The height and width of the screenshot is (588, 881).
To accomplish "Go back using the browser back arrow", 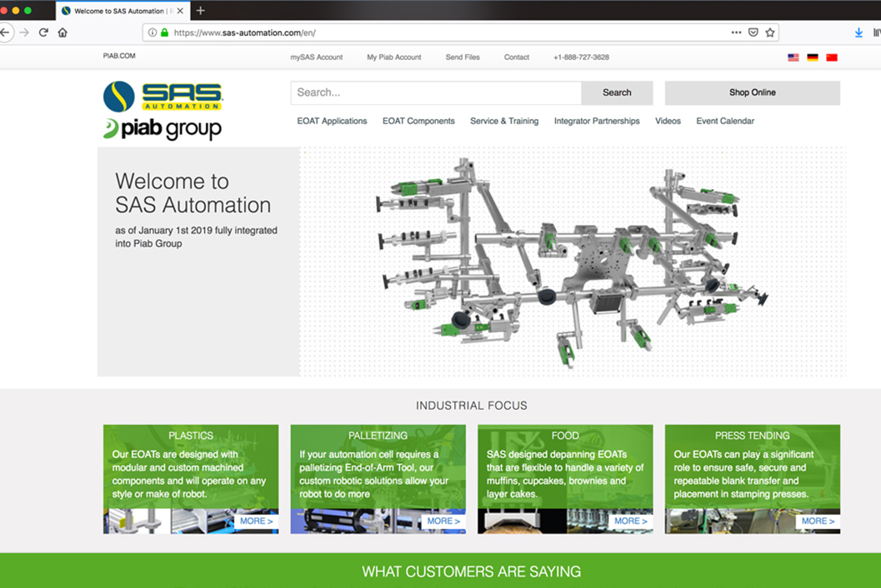I will [x=5, y=32].
